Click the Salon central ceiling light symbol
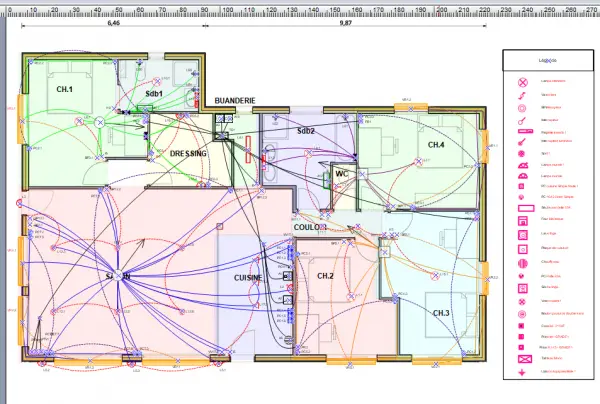 point(116,275)
